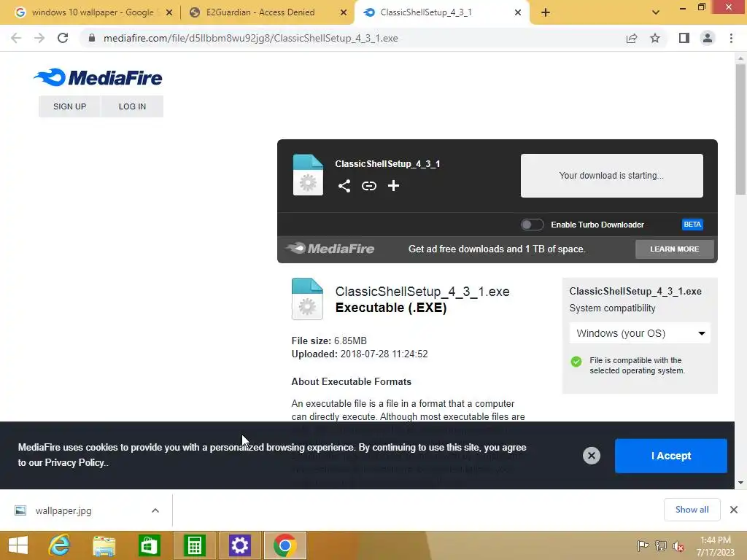Open the Store app in taskbar
The height and width of the screenshot is (560, 747).
[149, 545]
